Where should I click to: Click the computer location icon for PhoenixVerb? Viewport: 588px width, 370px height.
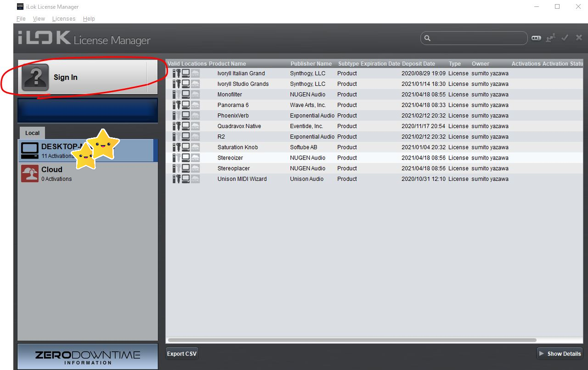[x=186, y=115]
